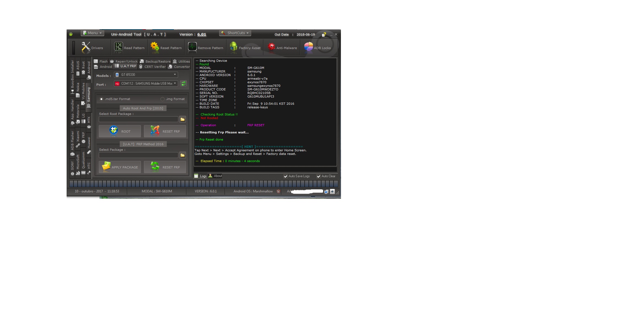Toggle the Auto Save Logs checkbox
644x328 pixels.
coord(286,176)
